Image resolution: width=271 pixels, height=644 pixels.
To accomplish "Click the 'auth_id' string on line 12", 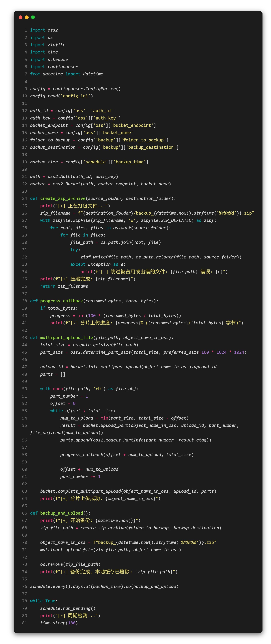I will (x=102, y=111).
